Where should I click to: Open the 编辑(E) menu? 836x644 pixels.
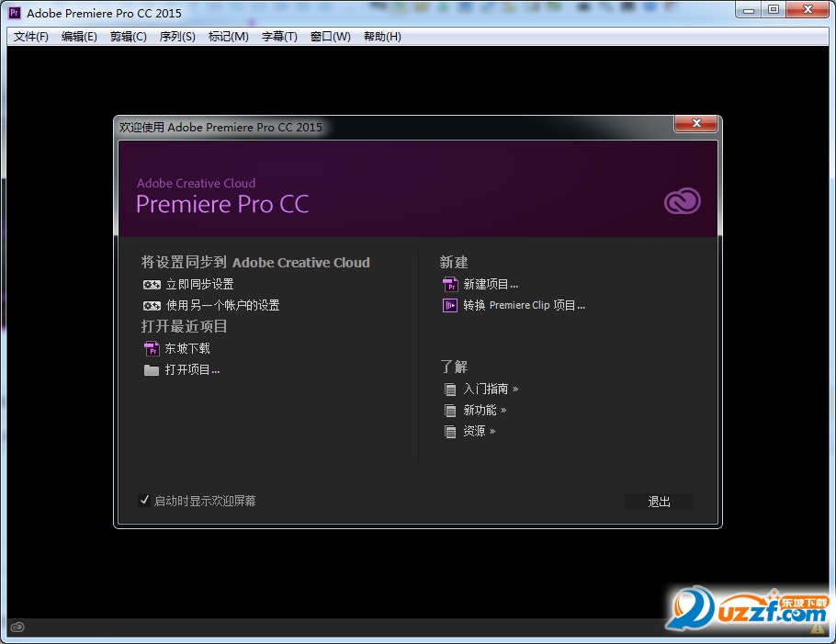tap(79, 36)
